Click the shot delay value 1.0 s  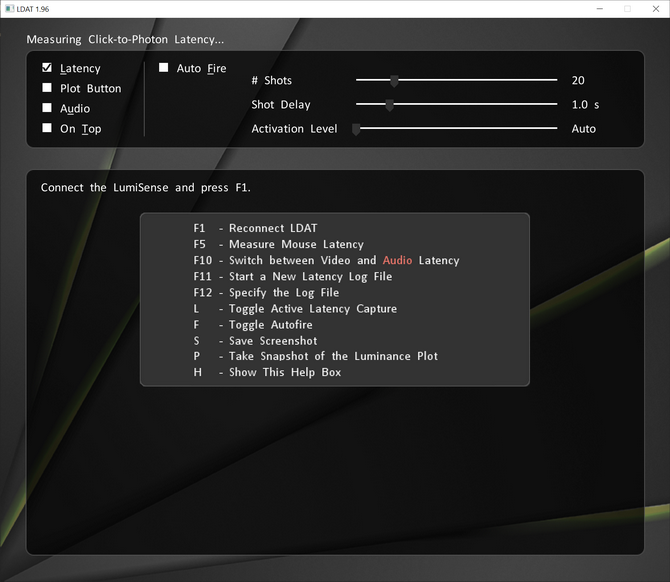pyautogui.click(x=585, y=105)
